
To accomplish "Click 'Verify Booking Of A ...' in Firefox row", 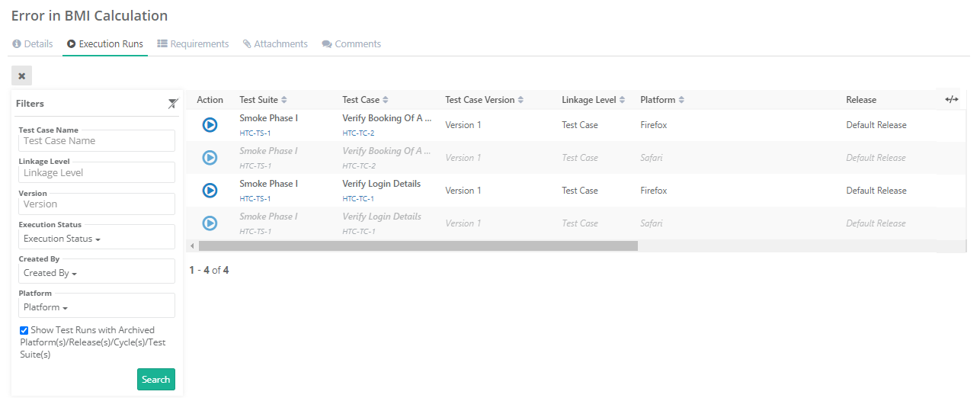I will pos(387,118).
